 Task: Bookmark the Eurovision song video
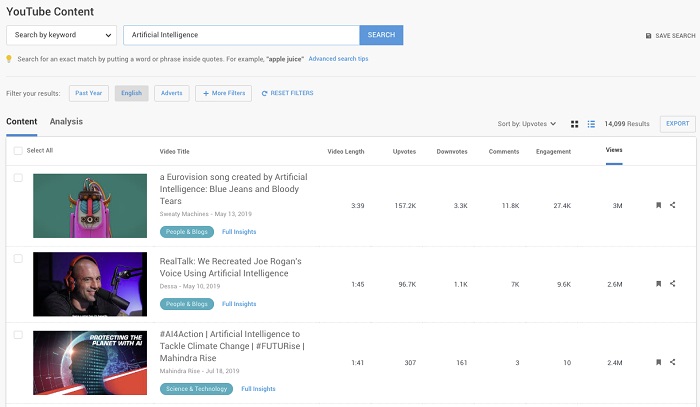pos(658,205)
